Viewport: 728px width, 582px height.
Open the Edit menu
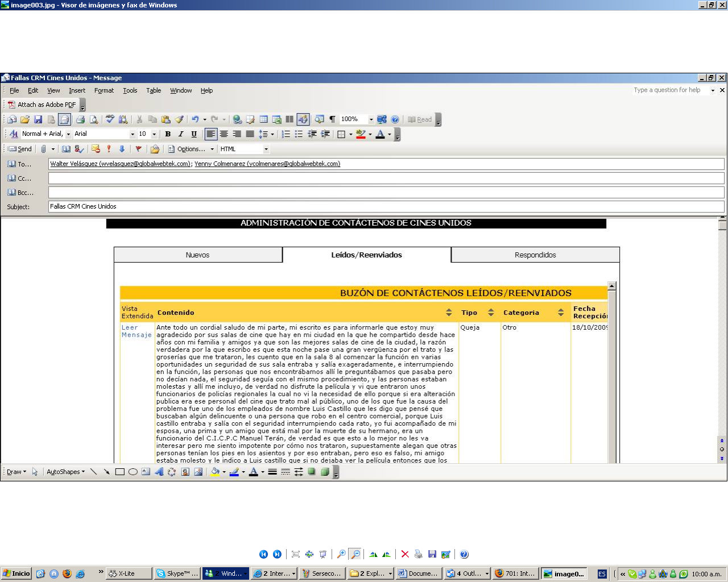(33, 90)
